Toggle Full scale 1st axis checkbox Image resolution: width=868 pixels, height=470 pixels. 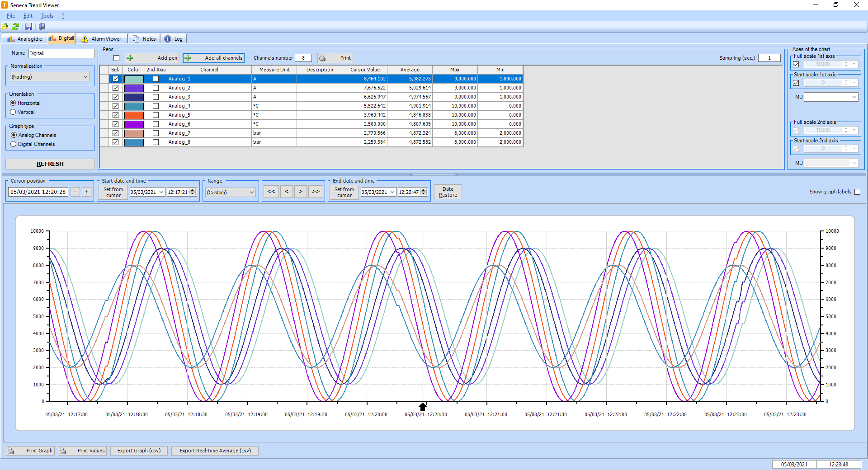796,64
